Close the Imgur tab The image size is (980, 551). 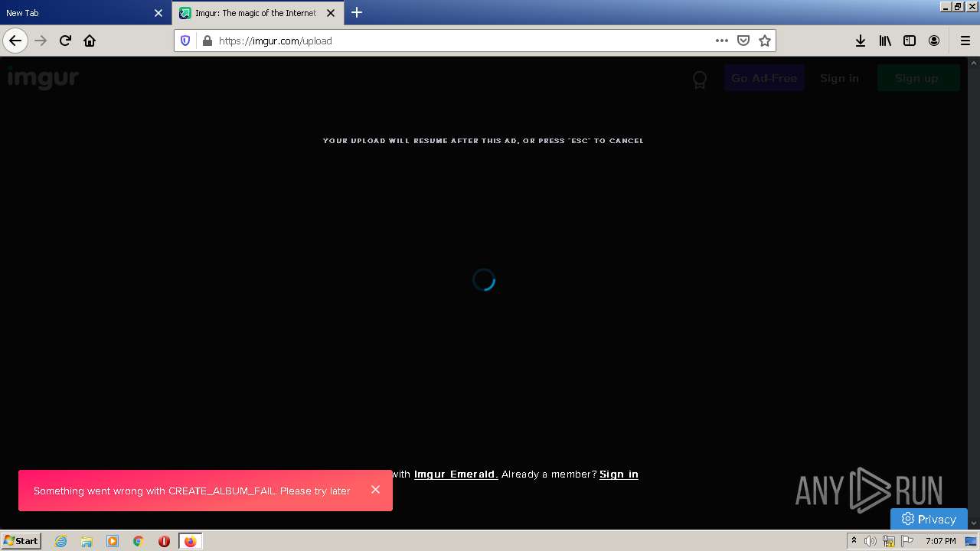pyautogui.click(x=331, y=13)
